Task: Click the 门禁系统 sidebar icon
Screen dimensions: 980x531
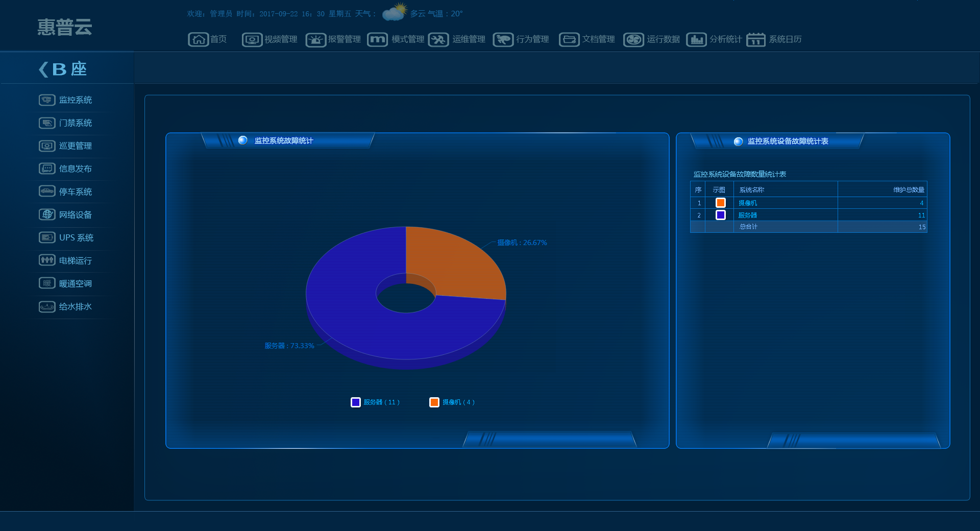Action: tap(47, 123)
